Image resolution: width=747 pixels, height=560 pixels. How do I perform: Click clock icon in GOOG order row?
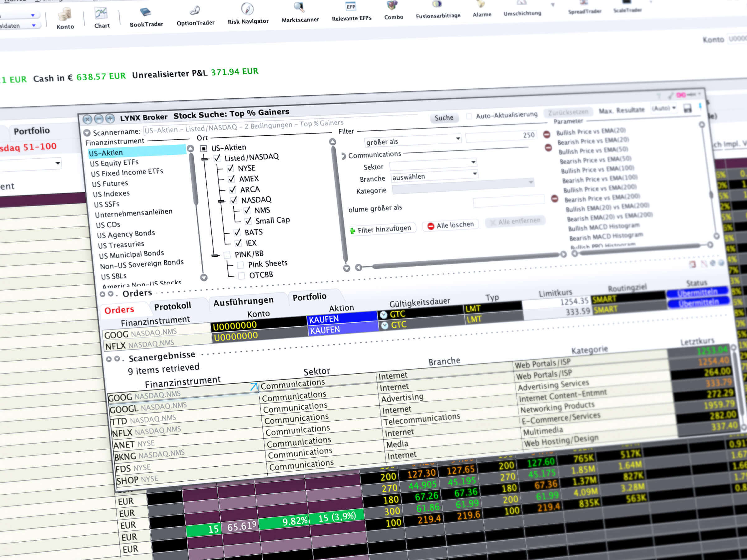pyautogui.click(x=383, y=315)
